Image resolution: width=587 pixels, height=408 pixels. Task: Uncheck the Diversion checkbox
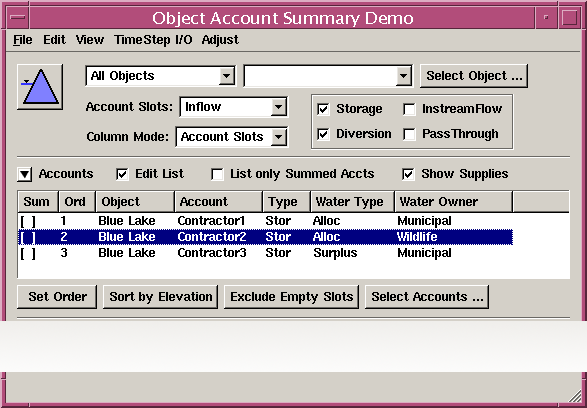323,134
